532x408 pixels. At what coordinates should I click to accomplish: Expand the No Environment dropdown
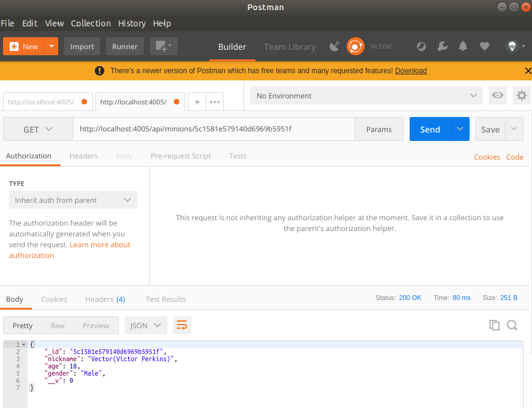coord(366,95)
